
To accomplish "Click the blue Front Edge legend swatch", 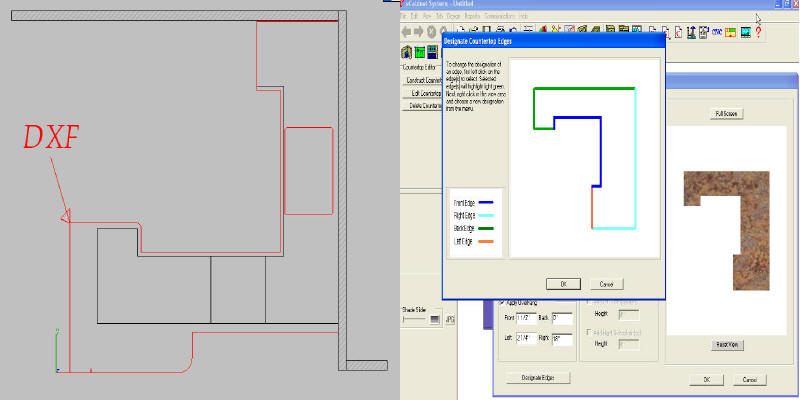I will [x=486, y=203].
